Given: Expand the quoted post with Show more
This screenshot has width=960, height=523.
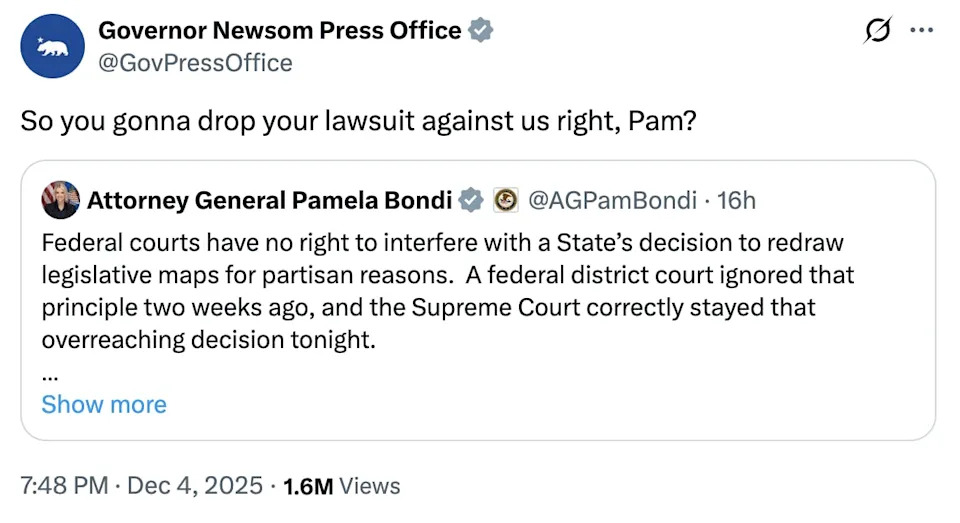Looking at the screenshot, I should pyautogui.click(x=104, y=404).
